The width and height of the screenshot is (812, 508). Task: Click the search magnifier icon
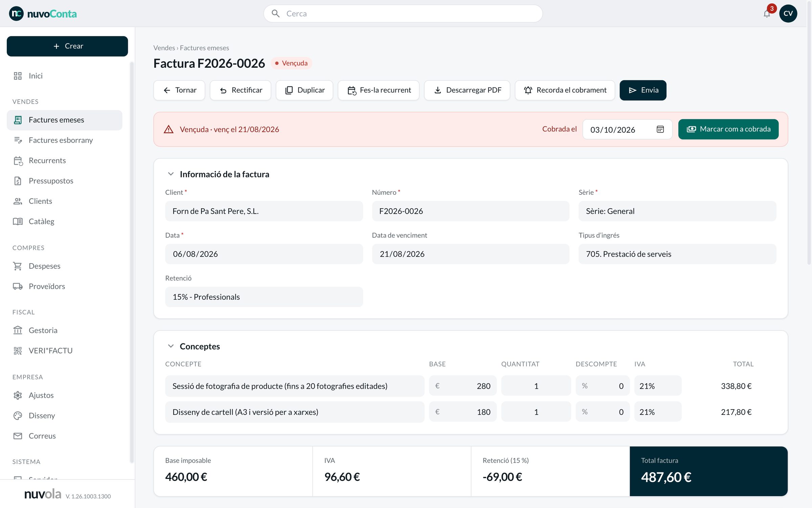275,14
